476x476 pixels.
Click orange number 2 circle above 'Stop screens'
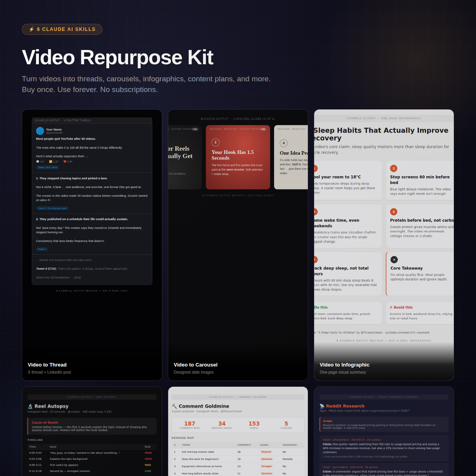click(x=393, y=169)
